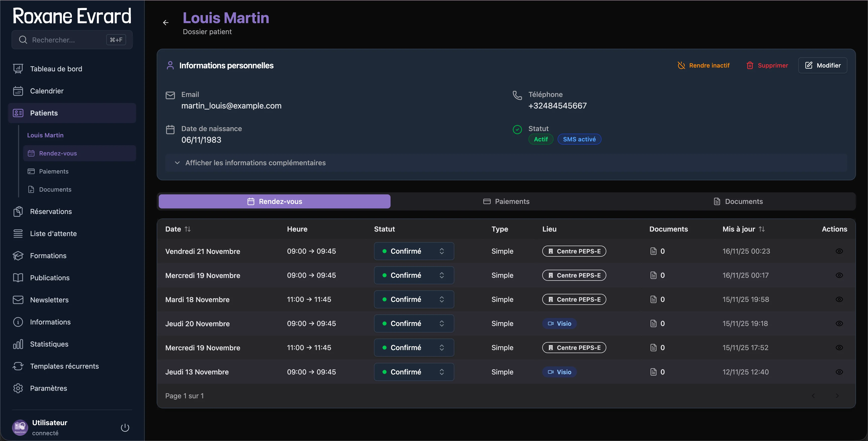Expand Afficher les informations complémentaires
This screenshot has width=868, height=441.
coord(255,163)
